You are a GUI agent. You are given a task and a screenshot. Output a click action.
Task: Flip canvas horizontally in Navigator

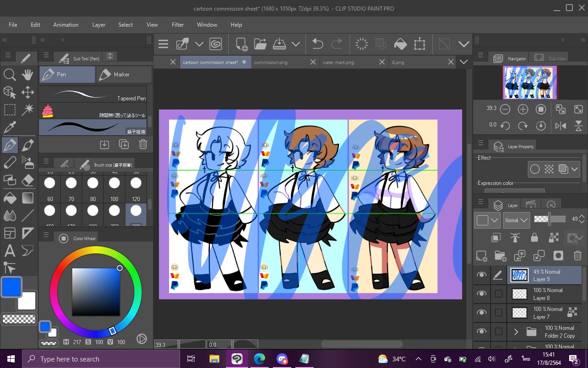[560, 126]
